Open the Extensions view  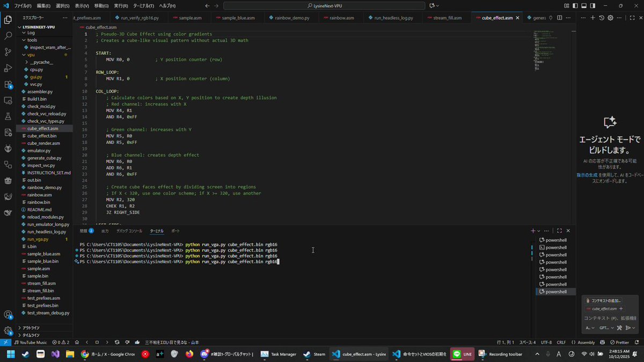(x=8, y=84)
